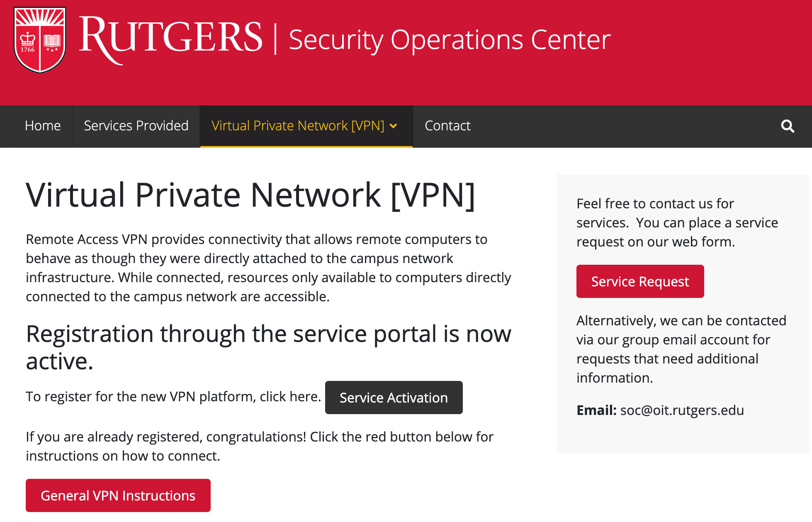Open the search magnifier icon
The height and width of the screenshot is (522, 812).
(x=788, y=126)
